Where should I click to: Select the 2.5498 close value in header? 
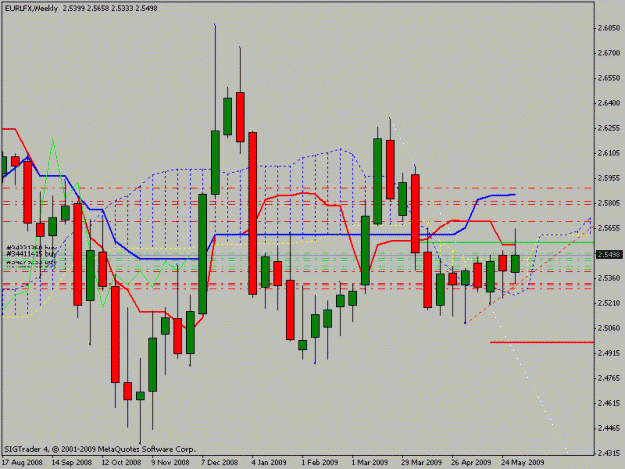tap(146, 8)
